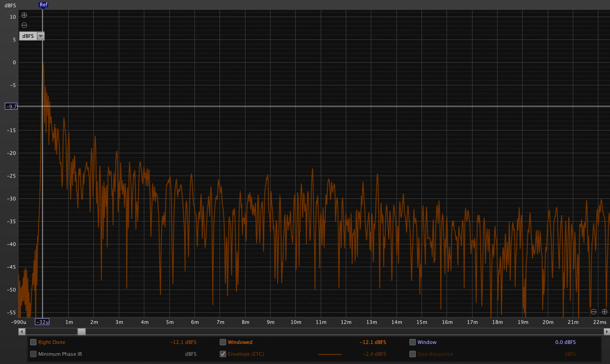Zoom in horizontal axis with plus icon
The width and height of the screenshot is (610, 364).
tap(605, 312)
